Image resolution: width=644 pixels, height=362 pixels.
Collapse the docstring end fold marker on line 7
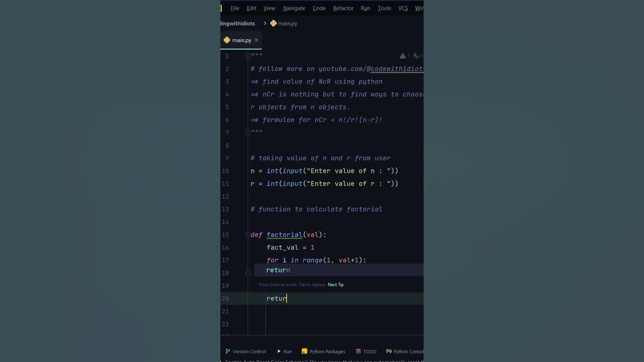coord(248,133)
